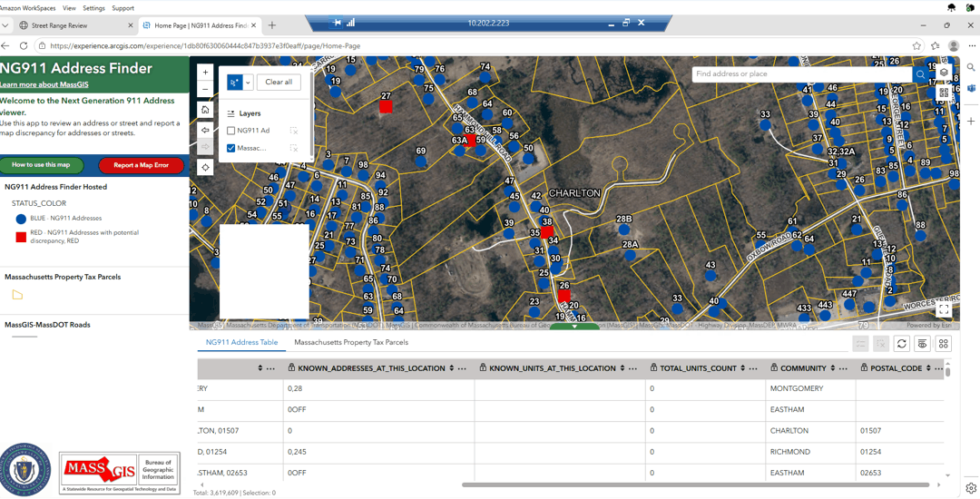The image size is (980, 499).
Task: Click the MassGIS logo image
Action: pos(120,473)
